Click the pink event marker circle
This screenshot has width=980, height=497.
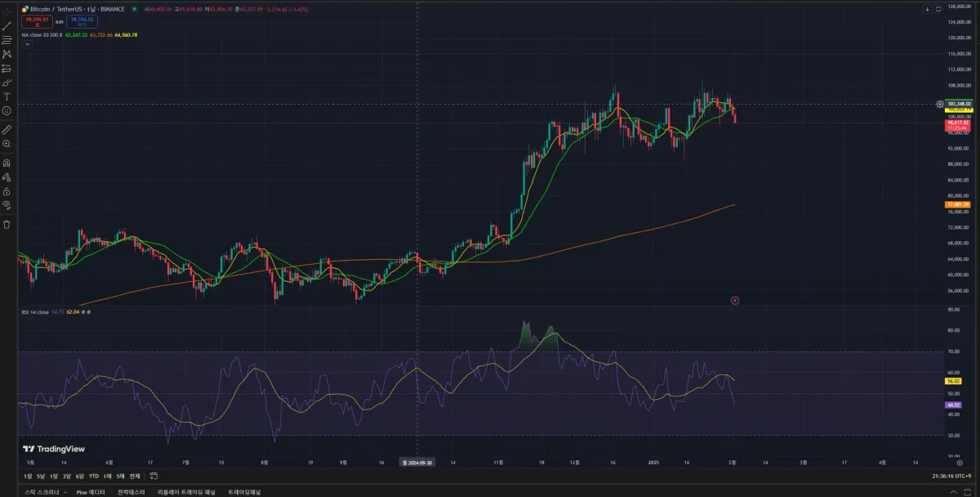pos(735,301)
